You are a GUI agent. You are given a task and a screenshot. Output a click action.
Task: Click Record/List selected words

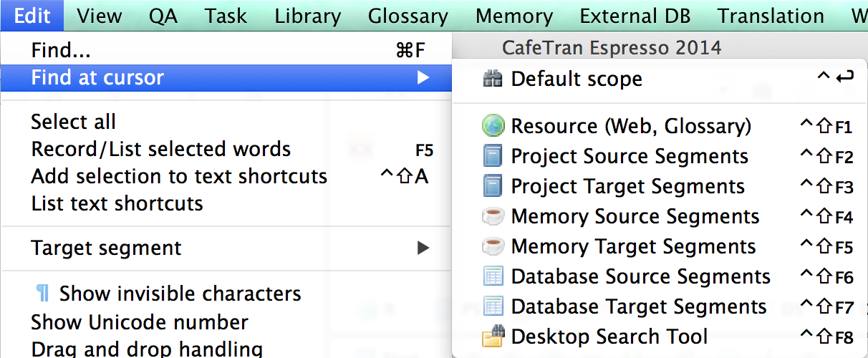tap(160, 149)
